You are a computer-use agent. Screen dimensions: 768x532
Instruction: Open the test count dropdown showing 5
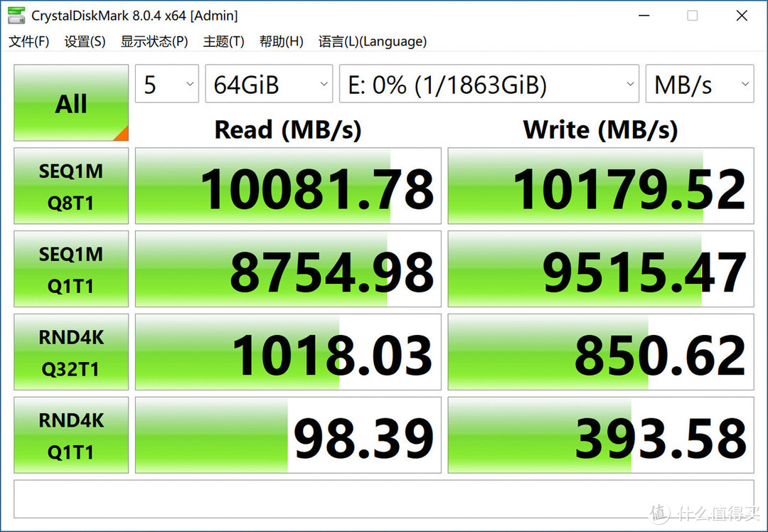[x=167, y=84]
